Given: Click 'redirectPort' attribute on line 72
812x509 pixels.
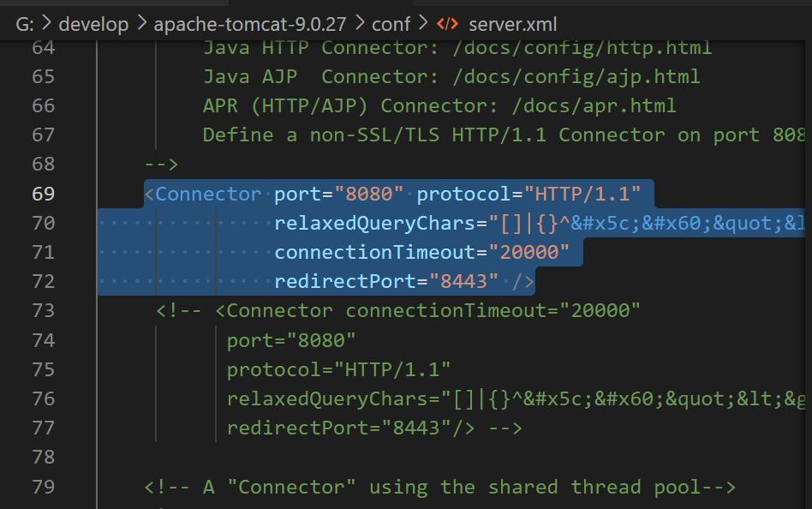Looking at the screenshot, I should click(x=345, y=281).
